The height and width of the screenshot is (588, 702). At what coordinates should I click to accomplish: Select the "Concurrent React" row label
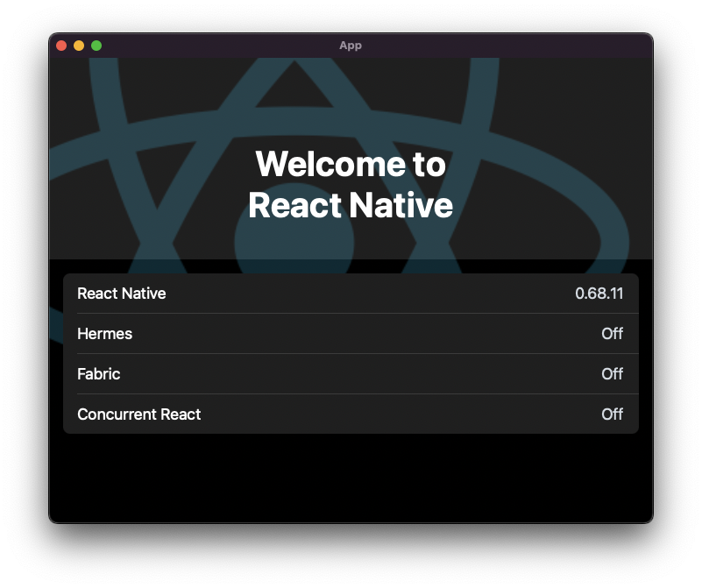click(138, 414)
